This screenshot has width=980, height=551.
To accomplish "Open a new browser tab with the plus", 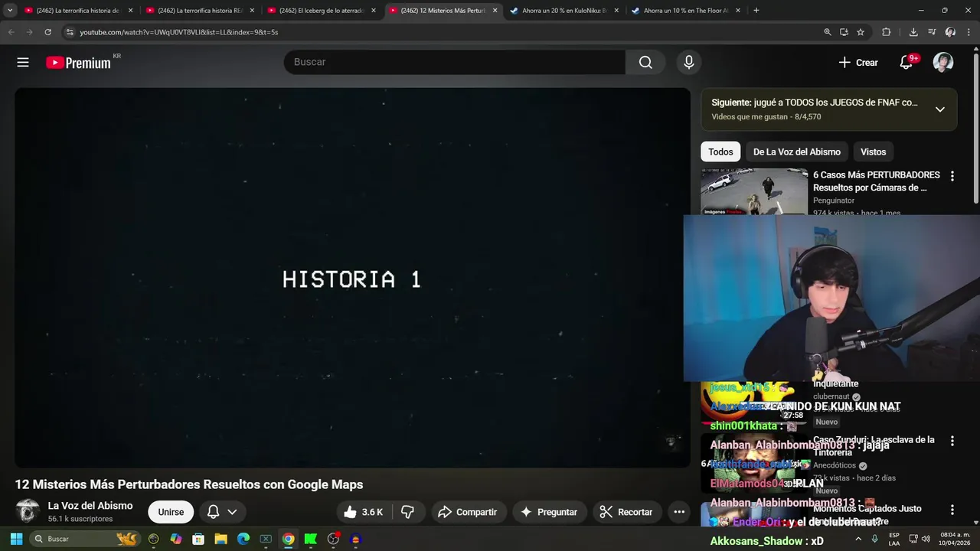I will 756,11.
